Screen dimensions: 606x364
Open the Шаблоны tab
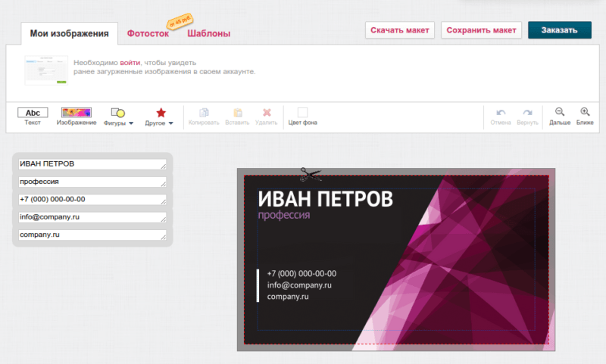click(209, 33)
